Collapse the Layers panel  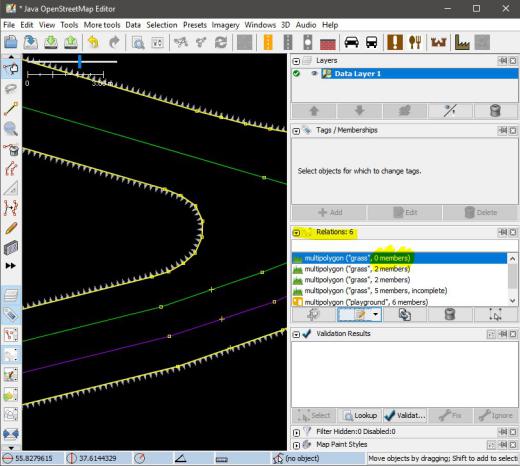296,61
